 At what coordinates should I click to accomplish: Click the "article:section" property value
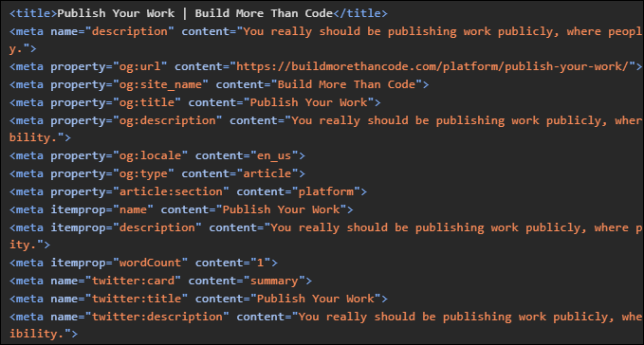point(171,191)
